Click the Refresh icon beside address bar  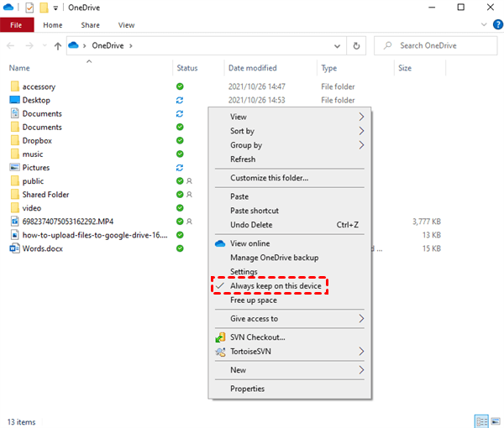click(x=358, y=45)
